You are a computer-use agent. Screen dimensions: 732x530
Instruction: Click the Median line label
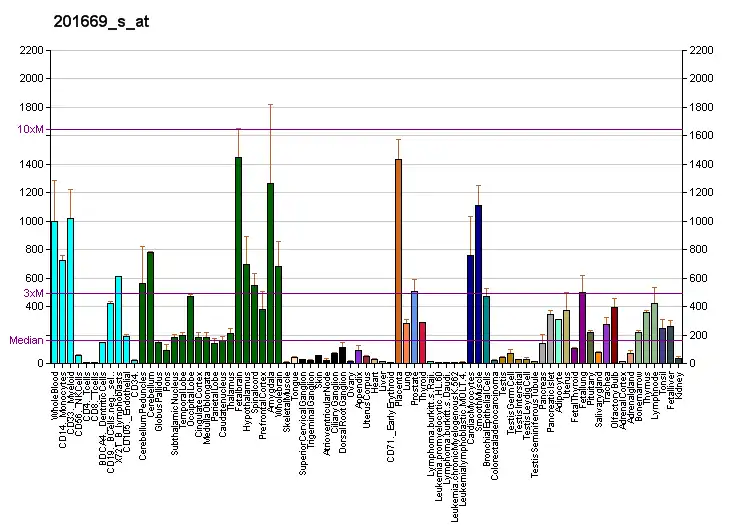(26, 340)
